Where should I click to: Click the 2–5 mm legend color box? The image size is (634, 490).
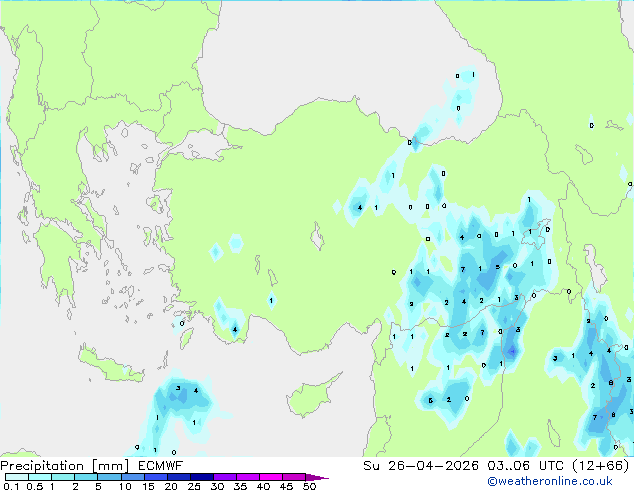point(86,477)
